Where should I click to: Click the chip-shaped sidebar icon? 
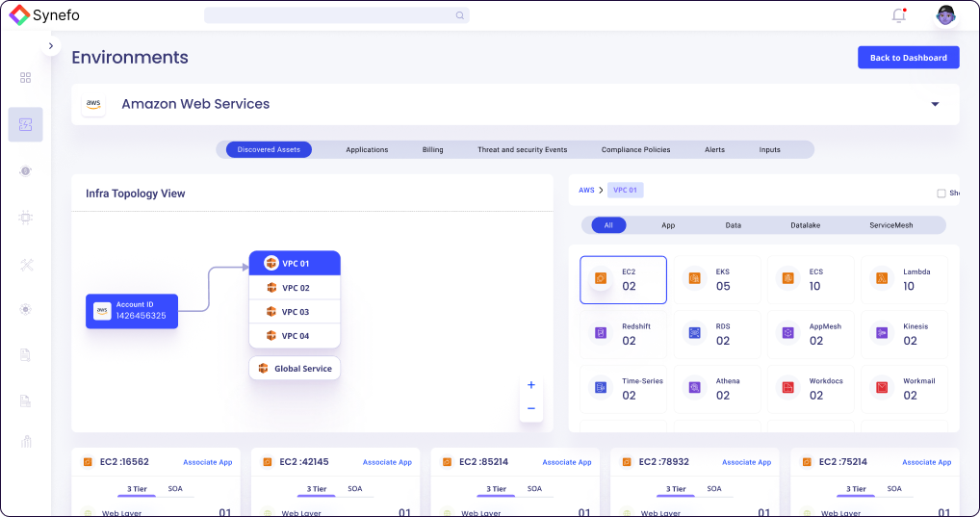tap(26, 218)
